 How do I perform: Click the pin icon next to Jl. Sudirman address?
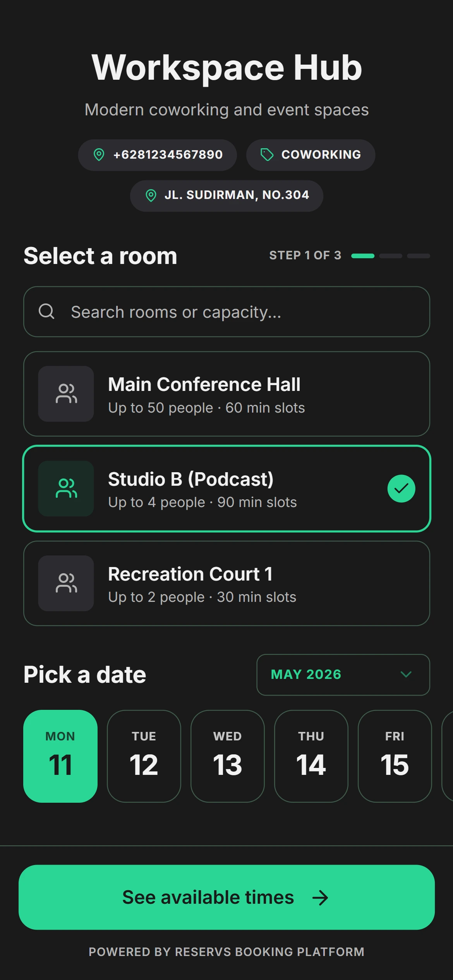click(x=151, y=195)
